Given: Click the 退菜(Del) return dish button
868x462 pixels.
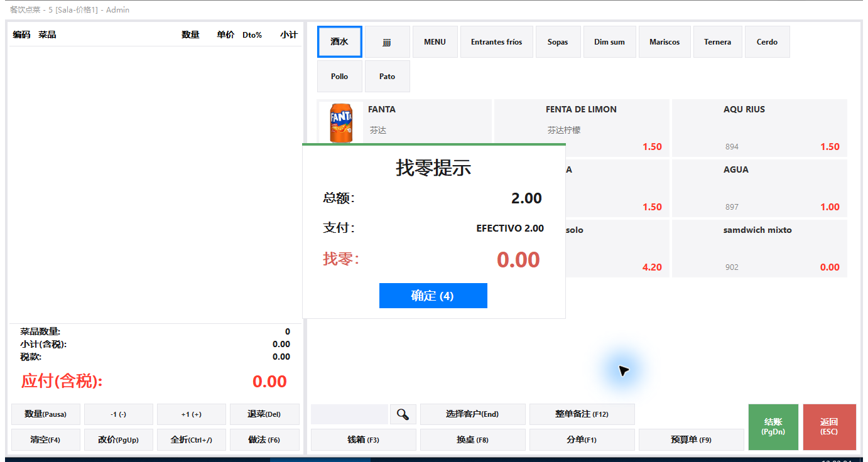Looking at the screenshot, I should 264,414.
